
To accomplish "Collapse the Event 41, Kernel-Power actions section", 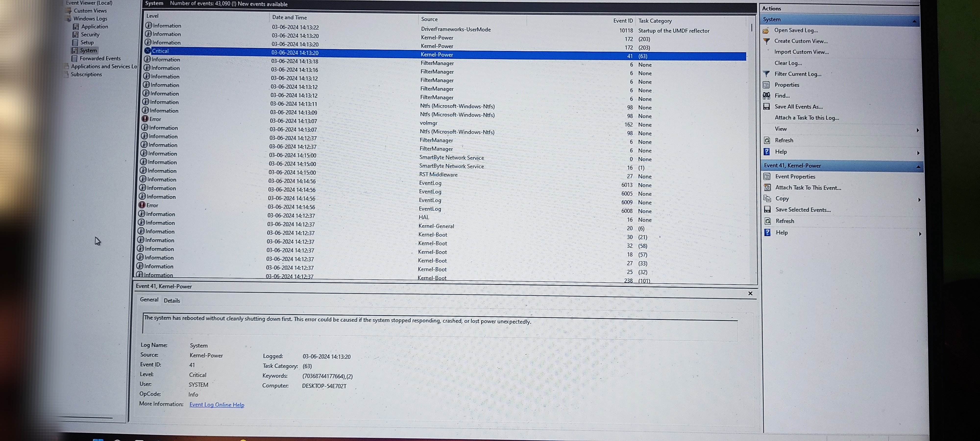I will point(918,167).
